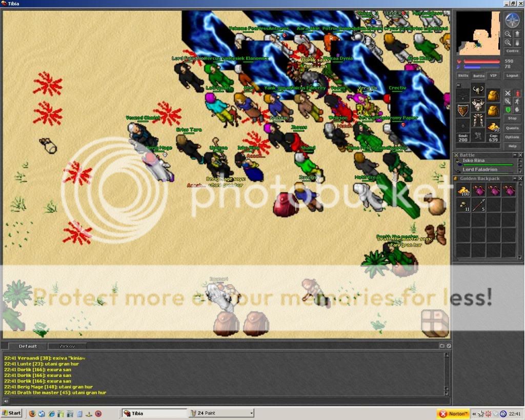The height and width of the screenshot is (420, 525).
Task: Click the Logout button
Action: pos(512,76)
